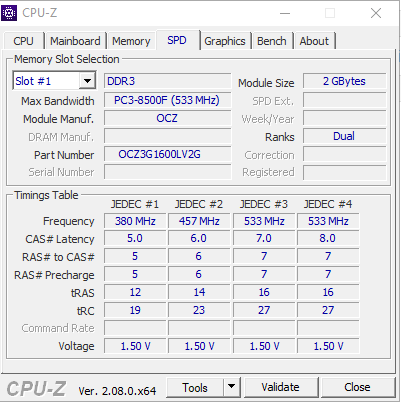Go to the Memory tab

pos(131,41)
